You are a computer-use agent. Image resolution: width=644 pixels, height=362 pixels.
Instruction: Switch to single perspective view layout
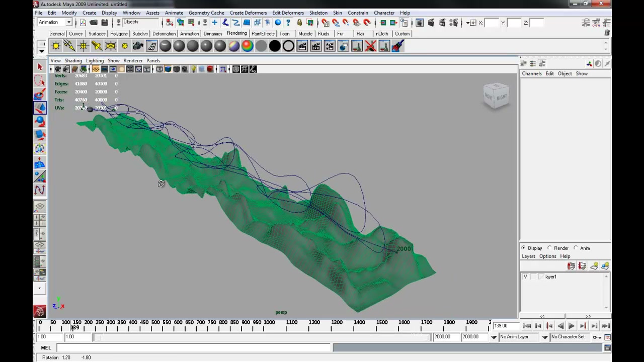point(40,207)
